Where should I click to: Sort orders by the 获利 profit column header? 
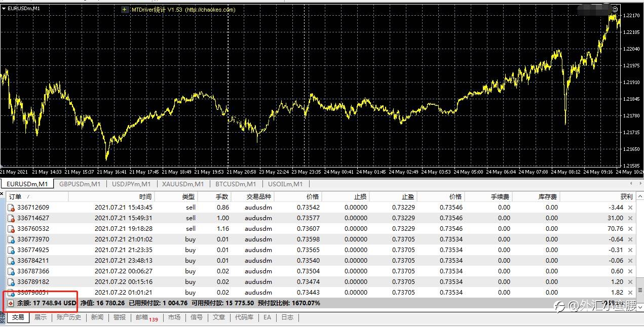coord(626,196)
